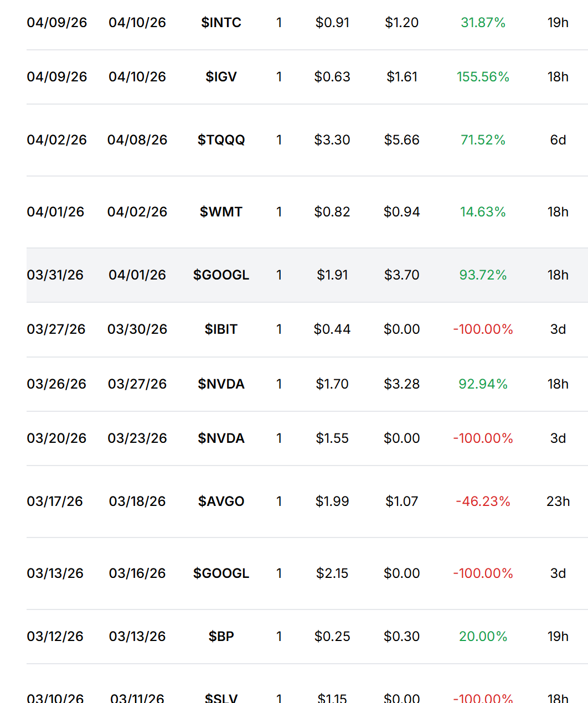Screen dimensions: 588x703
Task: Click the 04/02/26 entry date for TQQQ
Action: 56,140
